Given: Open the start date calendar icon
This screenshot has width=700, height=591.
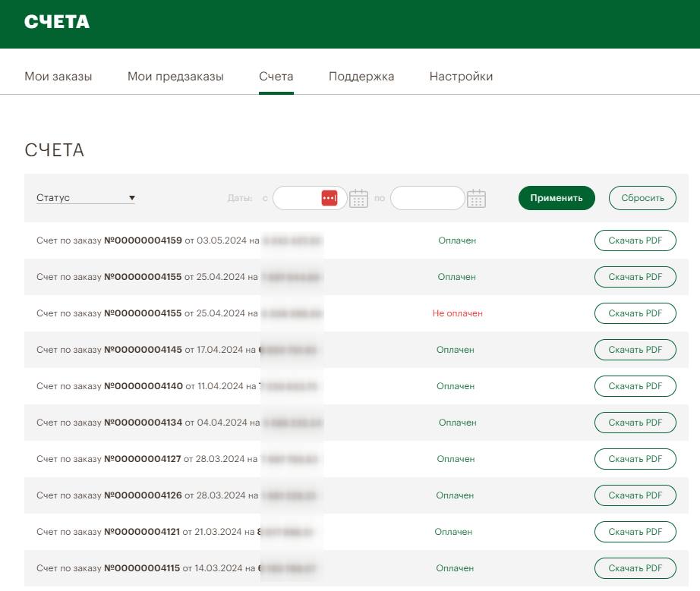Looking at the screenshot, I should point(358,199).
